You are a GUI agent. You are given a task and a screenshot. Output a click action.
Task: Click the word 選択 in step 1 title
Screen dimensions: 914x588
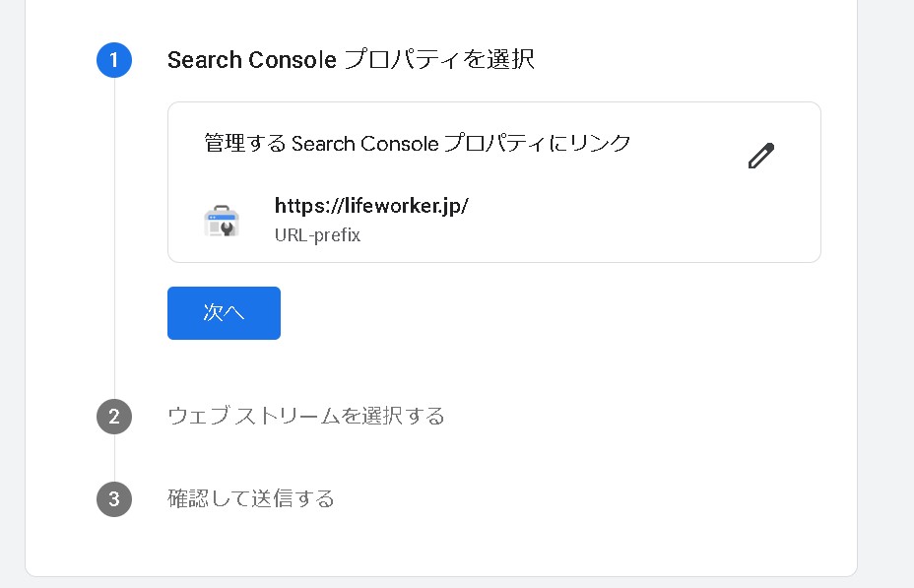(512, 60)
